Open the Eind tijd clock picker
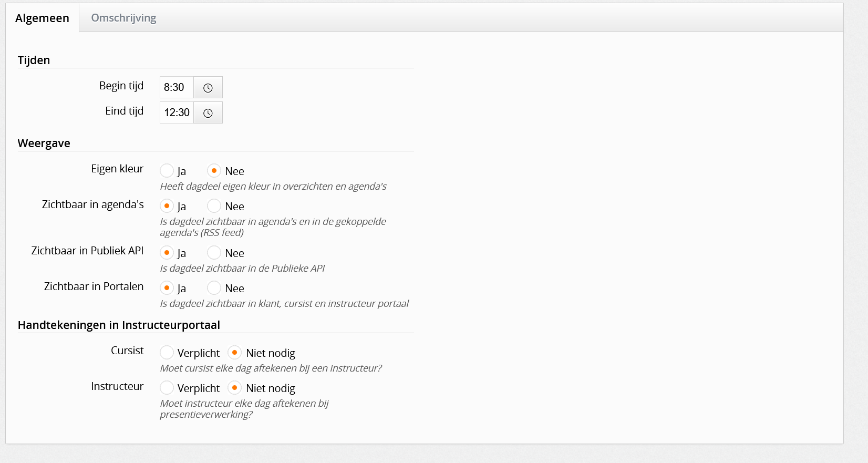Image resolution: width=868 pixels, height=463 pixels. point(208,112)
